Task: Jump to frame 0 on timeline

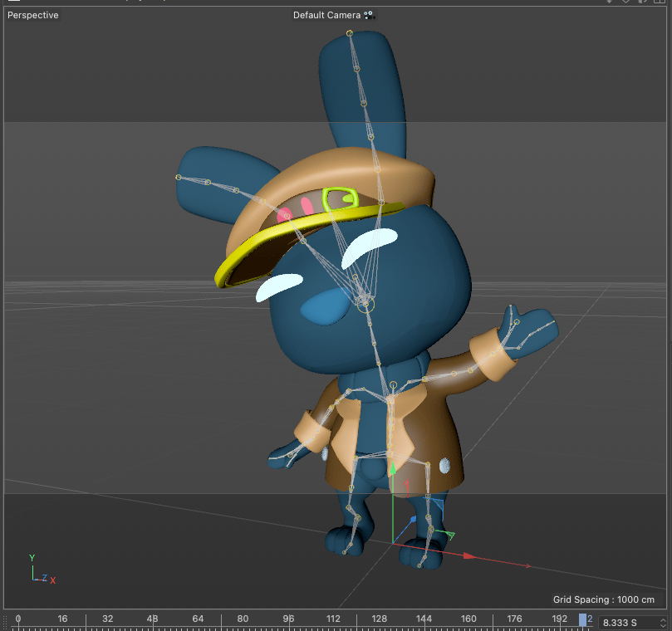Action: point(18,619)
